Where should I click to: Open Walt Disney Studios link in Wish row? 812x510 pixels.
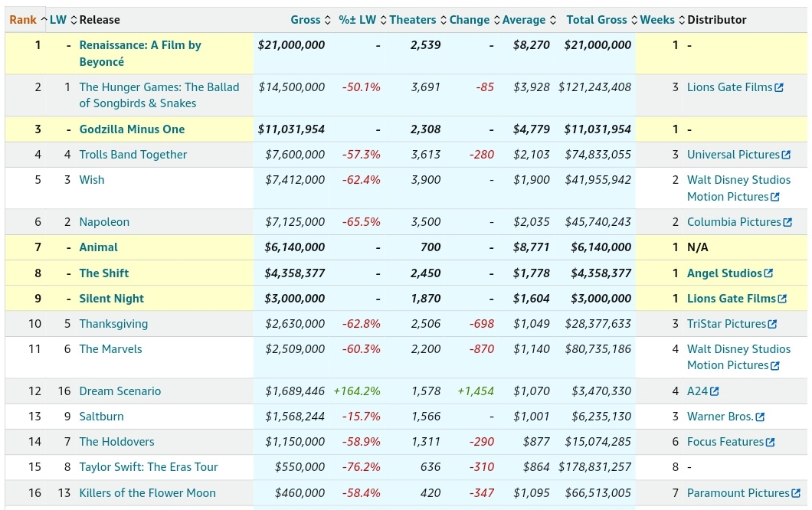(739, 188)
